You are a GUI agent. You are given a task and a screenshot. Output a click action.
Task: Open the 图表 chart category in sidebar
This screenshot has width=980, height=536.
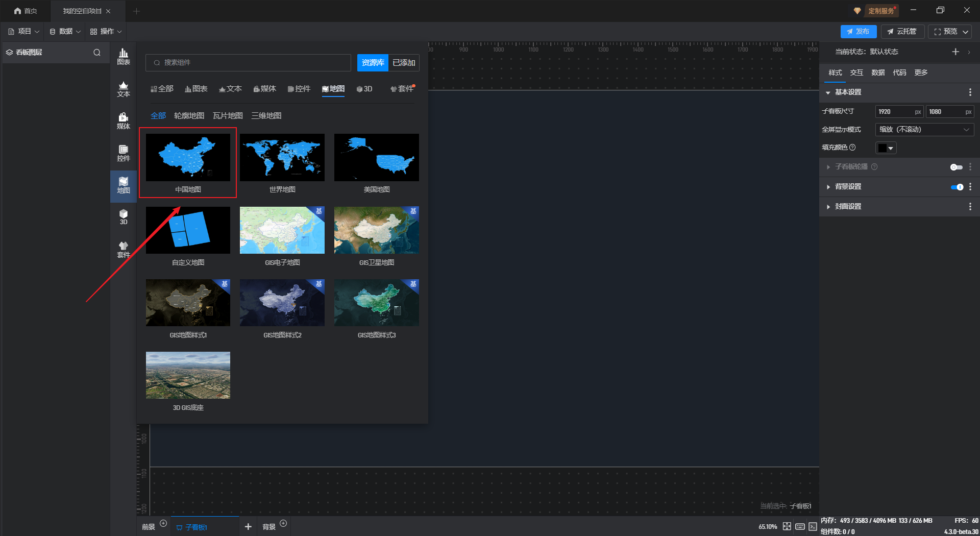click(124, 57)
